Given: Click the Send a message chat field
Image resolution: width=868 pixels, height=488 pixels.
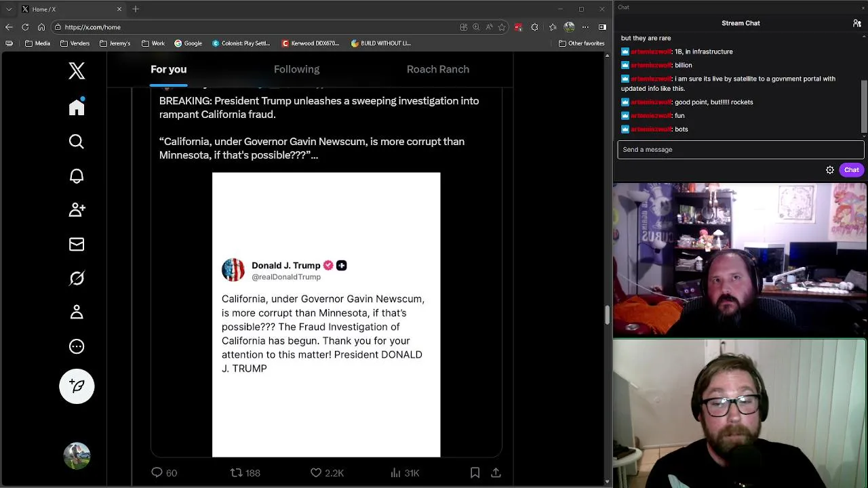Looking at the screenshot, I should coord(741,150).
